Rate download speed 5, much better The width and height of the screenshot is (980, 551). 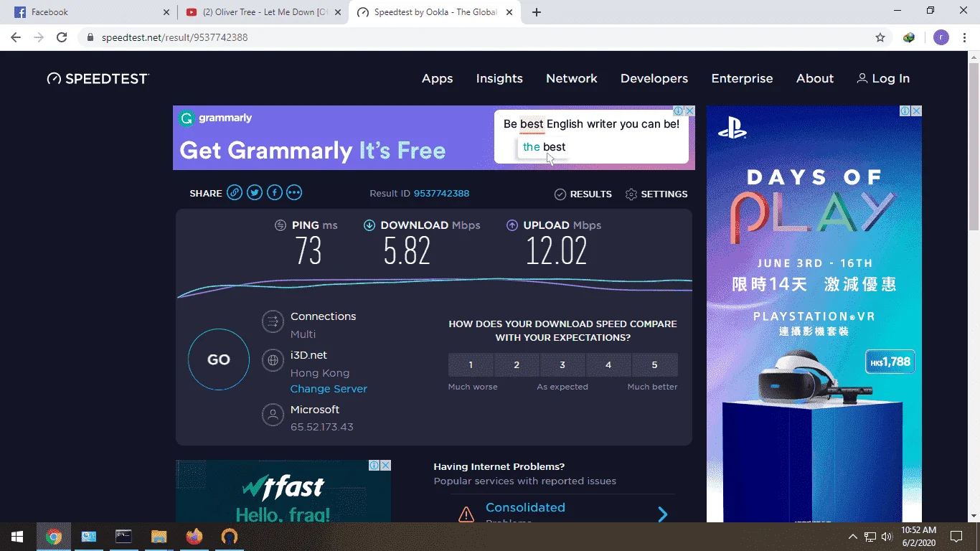tap(654, 364)
